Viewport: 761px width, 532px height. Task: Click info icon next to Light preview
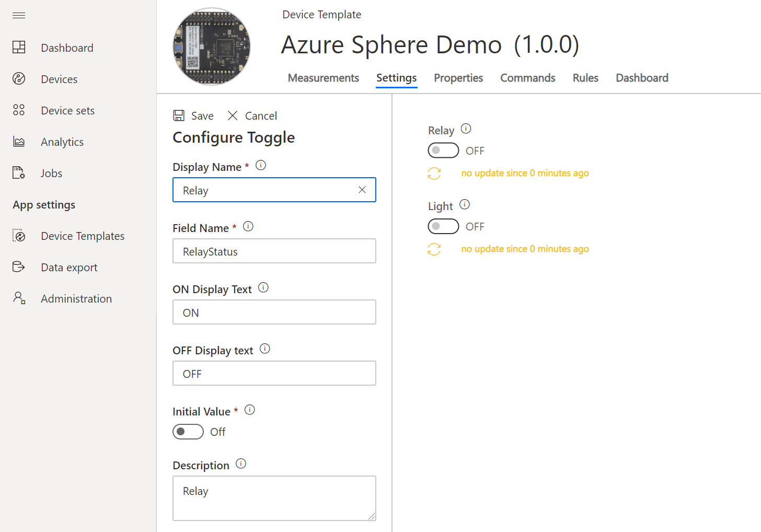tap(465, 204)
